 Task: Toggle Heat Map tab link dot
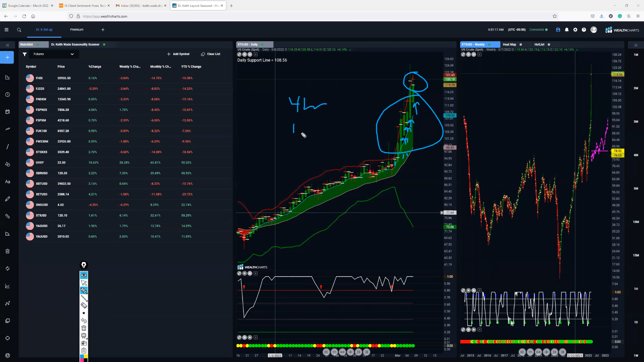pos(521,45)
